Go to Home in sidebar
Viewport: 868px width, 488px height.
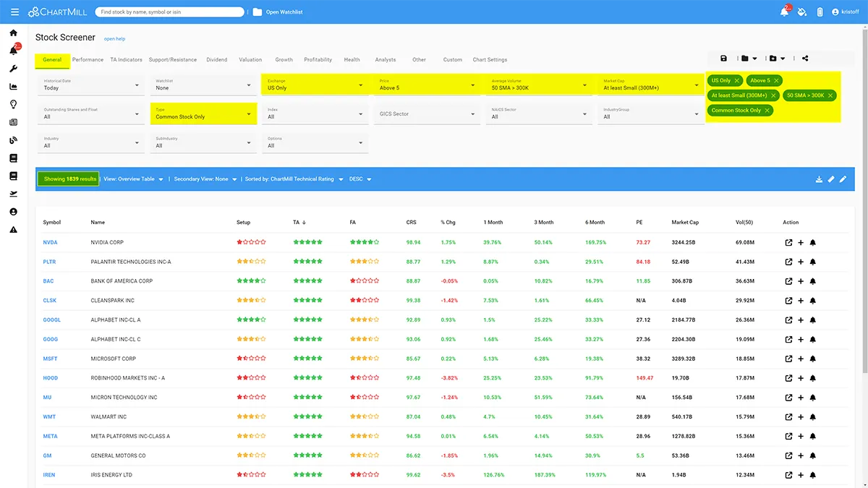coord(14,33)
